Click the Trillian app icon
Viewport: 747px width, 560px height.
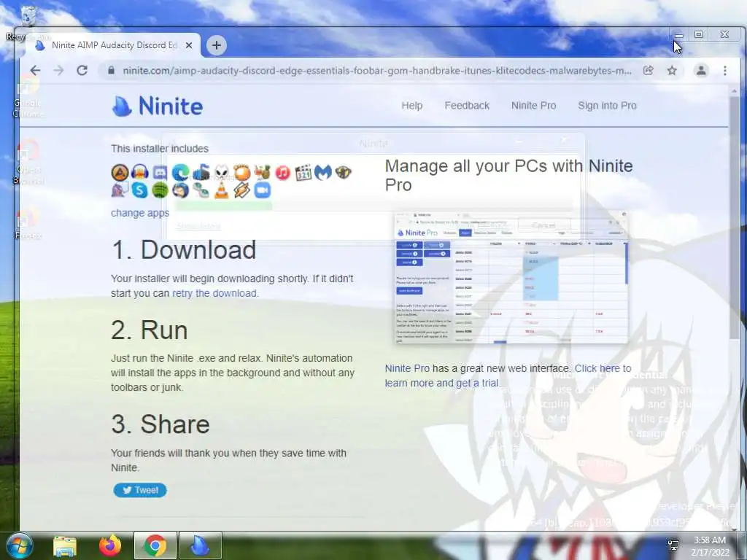point(201,190)
